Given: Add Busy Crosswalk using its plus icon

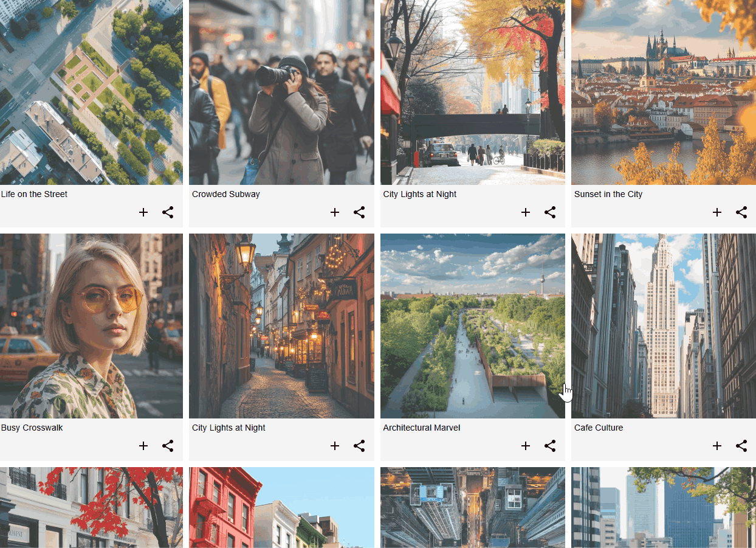Looking at the screenshot, I should pos(143,446).
